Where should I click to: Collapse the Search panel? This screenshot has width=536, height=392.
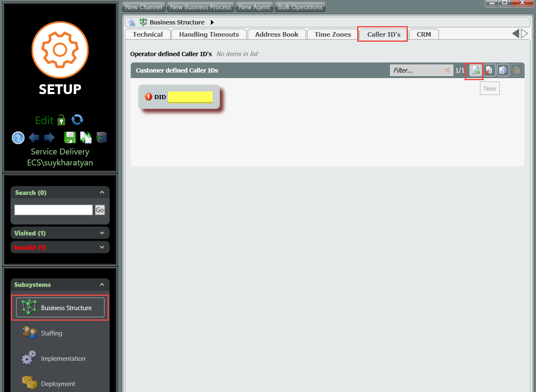102,192
